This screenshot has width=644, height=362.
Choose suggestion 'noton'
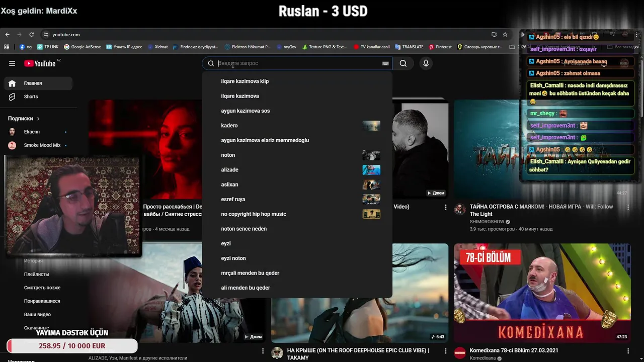297,155
